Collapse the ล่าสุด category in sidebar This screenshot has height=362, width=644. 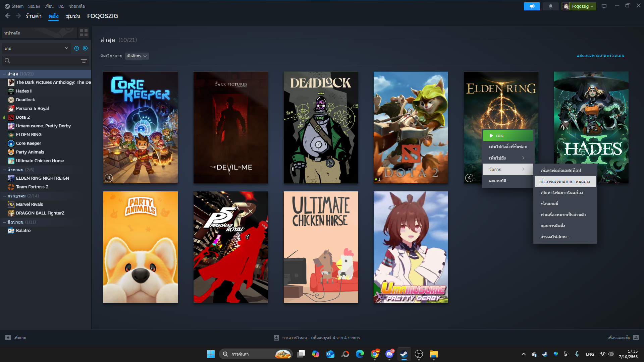pos(4,74)
